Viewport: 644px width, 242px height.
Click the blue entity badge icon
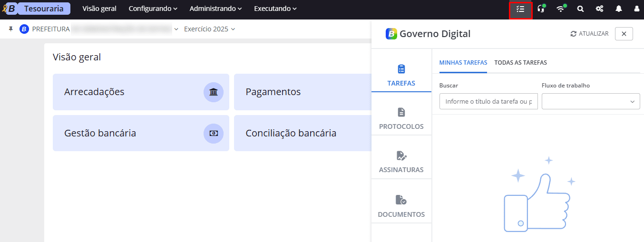tap(24, 29)
